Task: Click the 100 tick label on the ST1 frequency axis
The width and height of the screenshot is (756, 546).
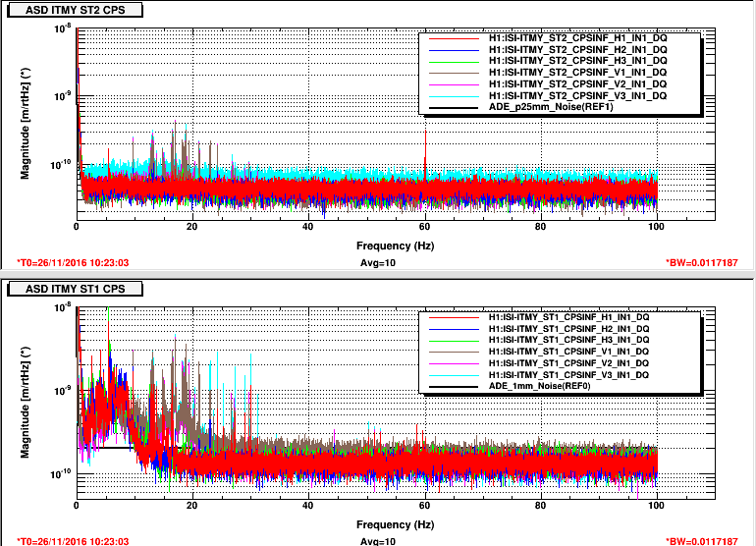Action: coord(656,506)
